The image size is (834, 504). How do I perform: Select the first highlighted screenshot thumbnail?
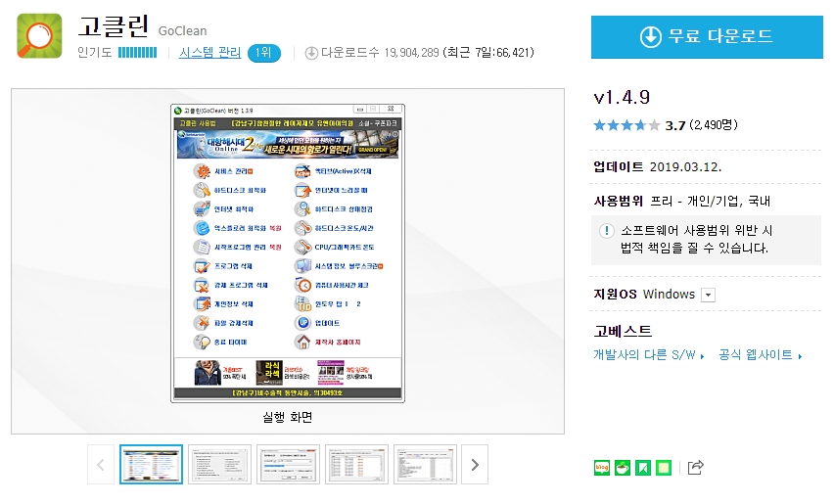[151, 465]
